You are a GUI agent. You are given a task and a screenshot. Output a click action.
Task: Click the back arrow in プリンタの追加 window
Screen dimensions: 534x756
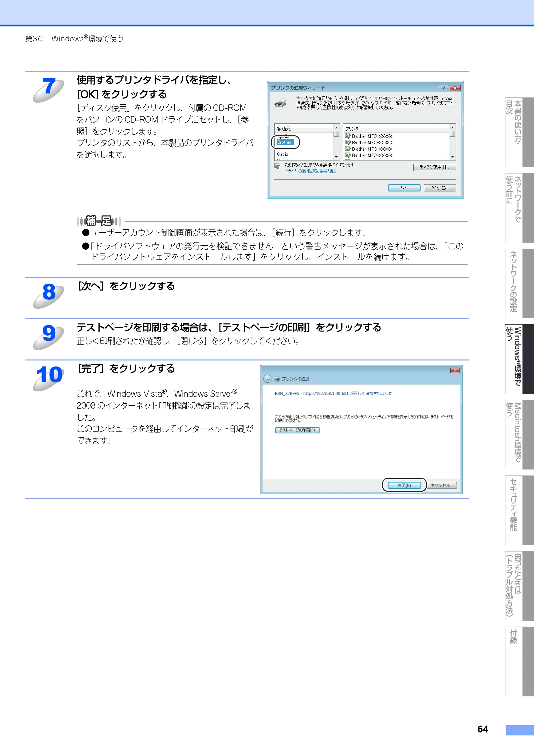pyautogui.click(x=267, y=379)
